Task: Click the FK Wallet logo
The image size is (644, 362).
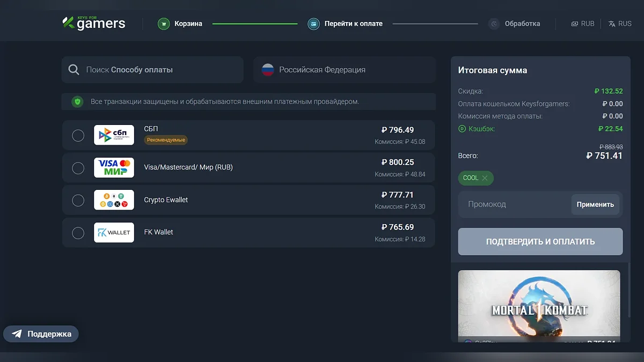Action: pyautogui.click(x=114, y=232)
